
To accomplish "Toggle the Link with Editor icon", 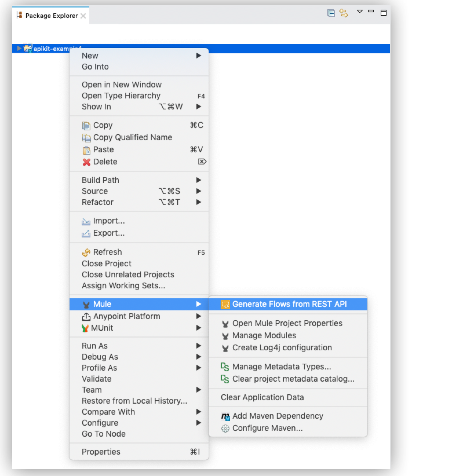I will click(x=344, y=13).
